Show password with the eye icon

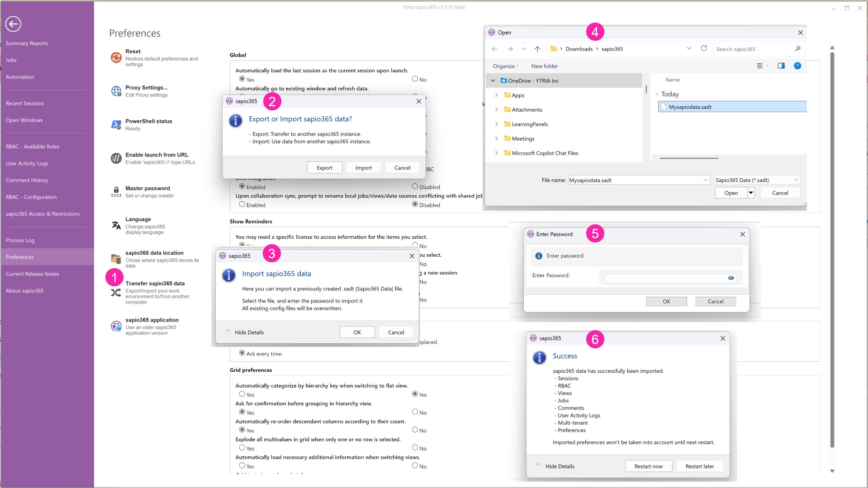731,278
